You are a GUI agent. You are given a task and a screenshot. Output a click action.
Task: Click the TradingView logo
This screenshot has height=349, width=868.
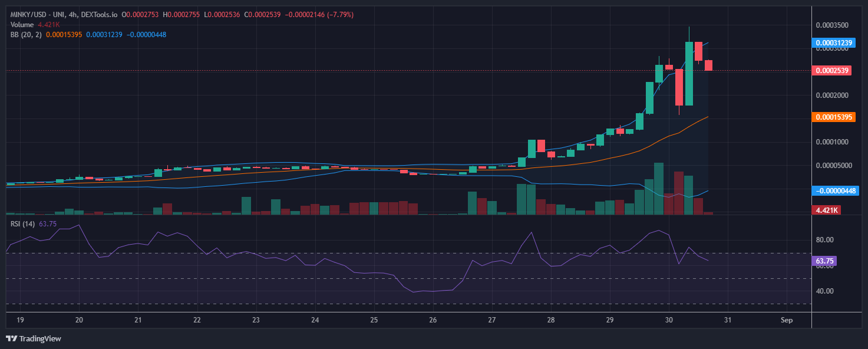click(x=34, y=338)
